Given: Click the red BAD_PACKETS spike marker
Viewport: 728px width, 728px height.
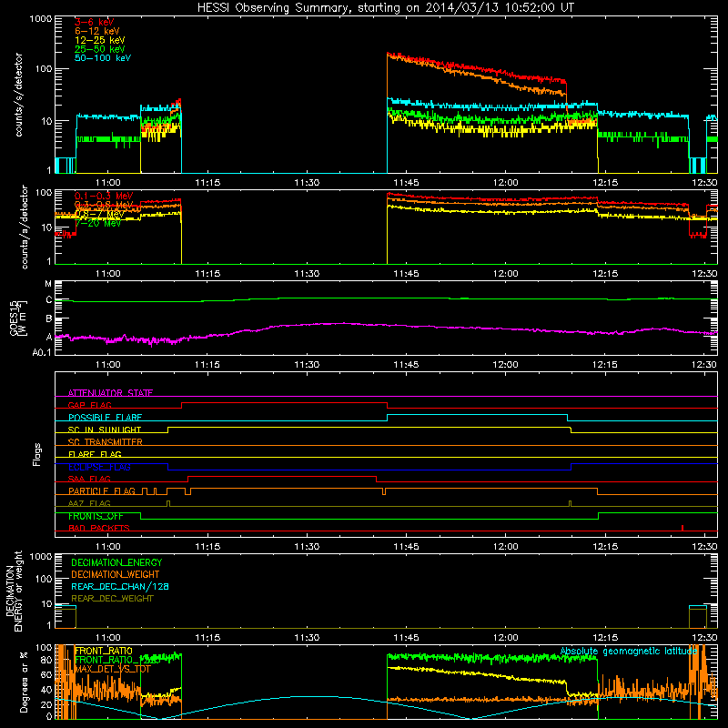Looking at the screenshot, I should coord(682,528).
